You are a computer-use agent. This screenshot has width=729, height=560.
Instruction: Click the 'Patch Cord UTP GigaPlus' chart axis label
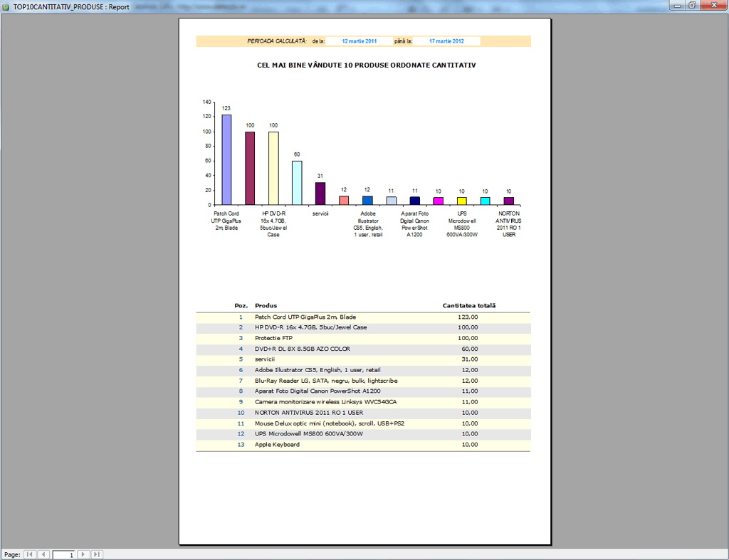[226, 221]
